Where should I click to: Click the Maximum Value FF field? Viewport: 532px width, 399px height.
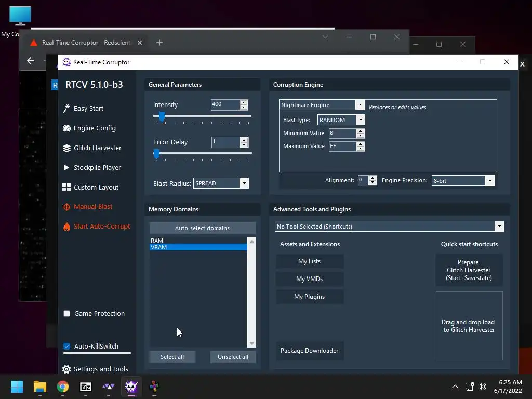343,146
